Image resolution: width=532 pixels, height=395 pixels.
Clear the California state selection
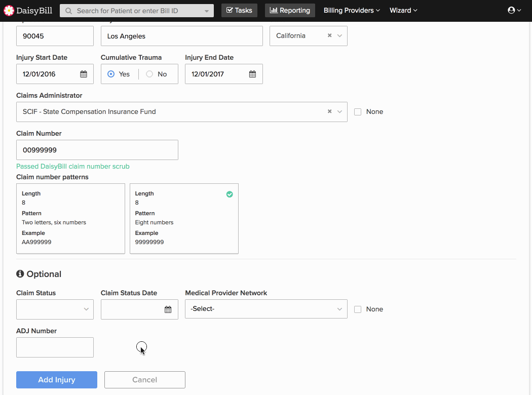[x=329, y=36]
